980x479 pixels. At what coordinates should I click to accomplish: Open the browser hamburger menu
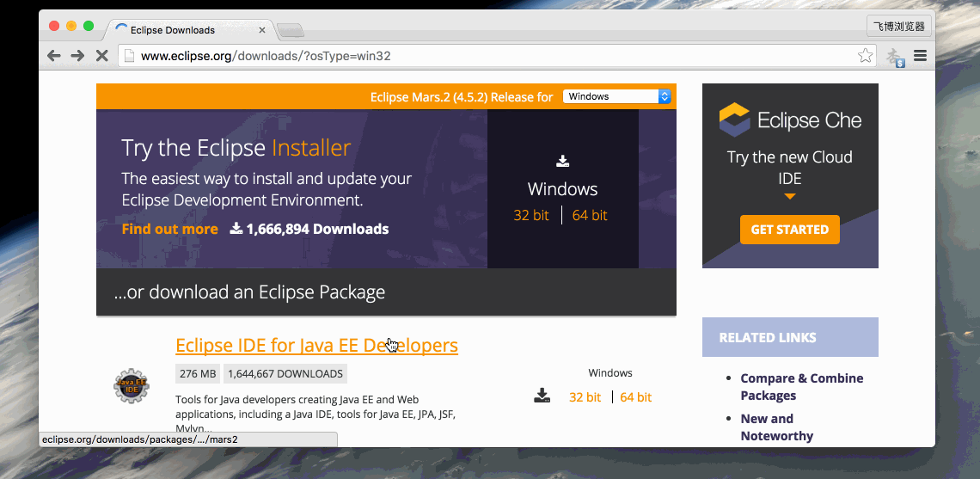[x=920, y=56]
